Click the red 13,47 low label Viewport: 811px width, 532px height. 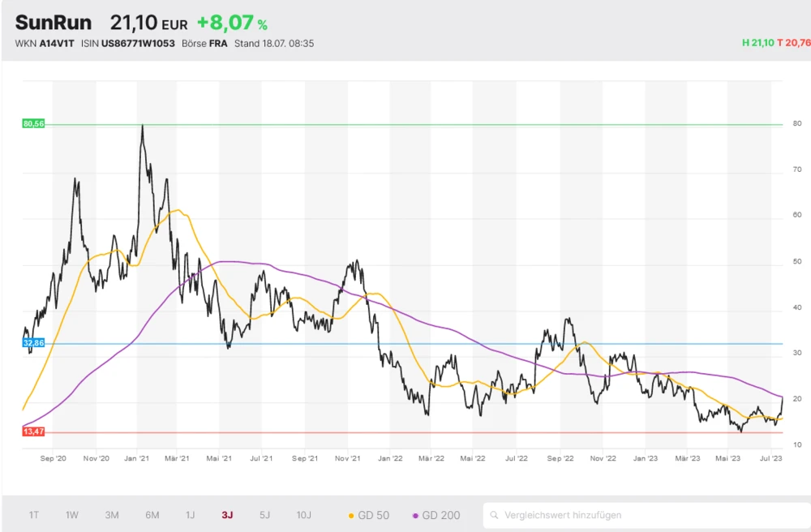tap(34, 432)
